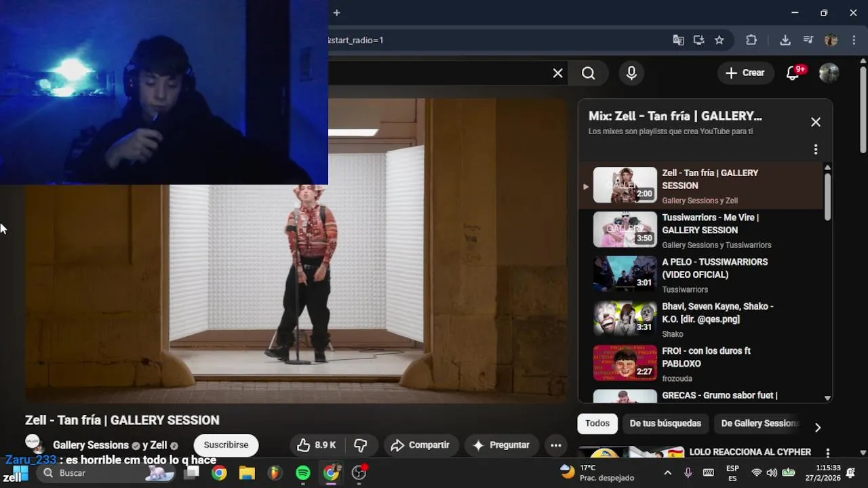Viewport: 868px width, 488px height.
Task: Clear the YouTube search box with X
Action: (557, 73)
